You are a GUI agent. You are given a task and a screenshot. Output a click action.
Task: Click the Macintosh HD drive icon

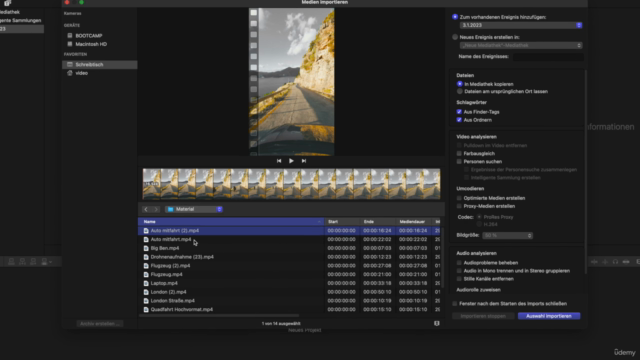(x=70, y=44)
